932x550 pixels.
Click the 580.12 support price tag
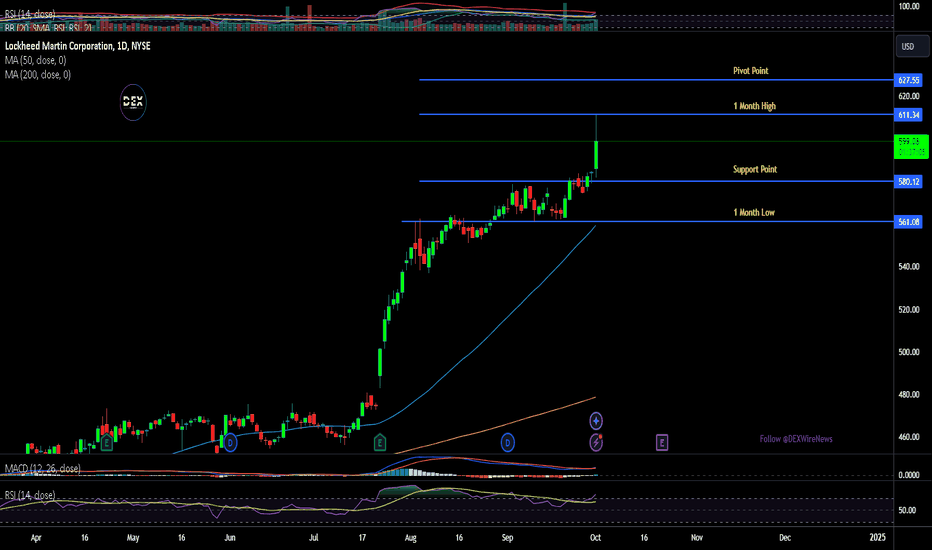point(908,181)
